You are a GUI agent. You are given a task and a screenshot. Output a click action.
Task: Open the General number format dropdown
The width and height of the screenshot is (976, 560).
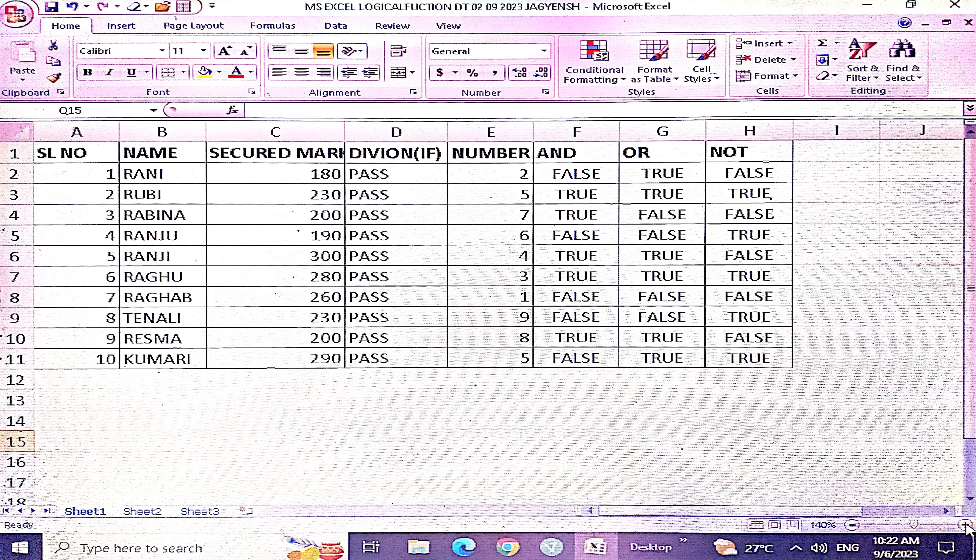point(543,51)
